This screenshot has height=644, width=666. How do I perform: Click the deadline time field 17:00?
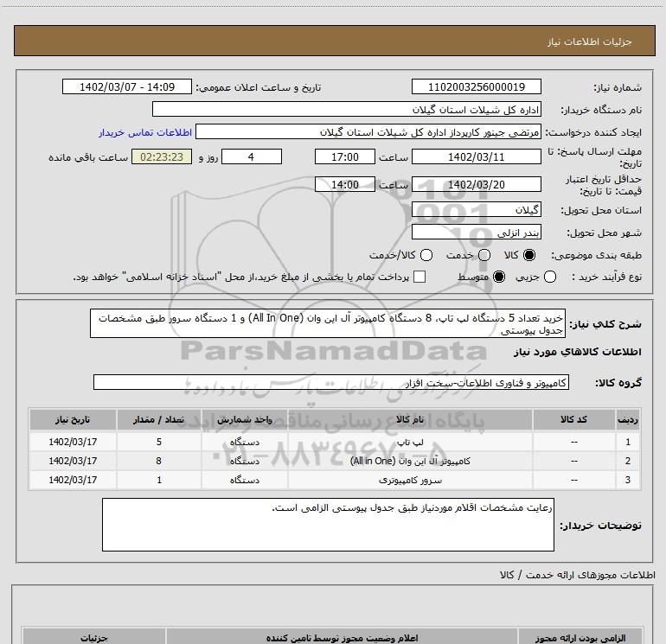pyautogui.click(x=345, y=156)
